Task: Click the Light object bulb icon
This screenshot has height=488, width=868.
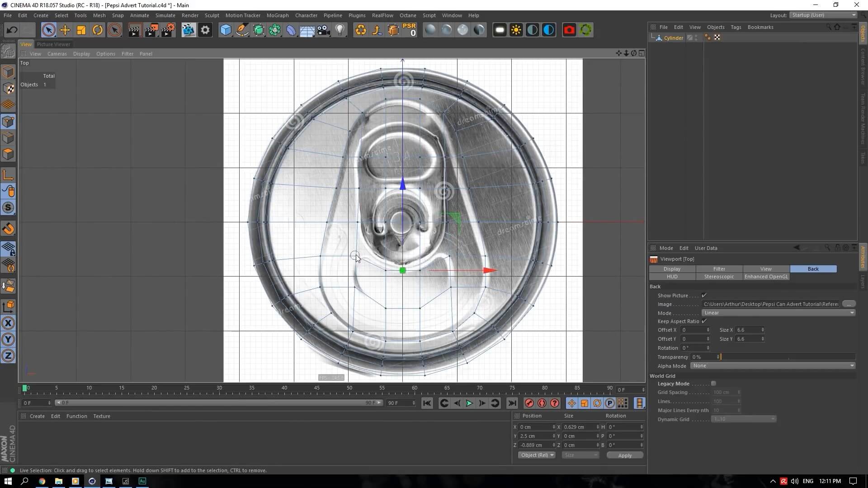Action: (x=340, y=30)
